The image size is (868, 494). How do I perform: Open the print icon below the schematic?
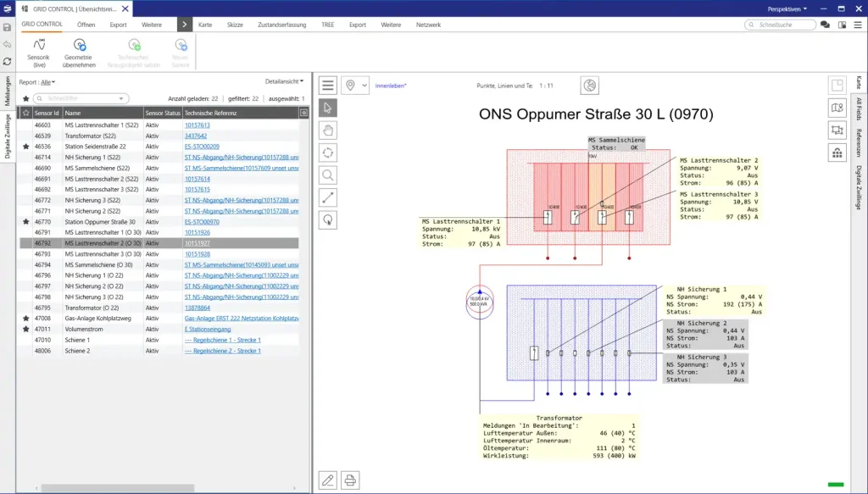[349, 480]
